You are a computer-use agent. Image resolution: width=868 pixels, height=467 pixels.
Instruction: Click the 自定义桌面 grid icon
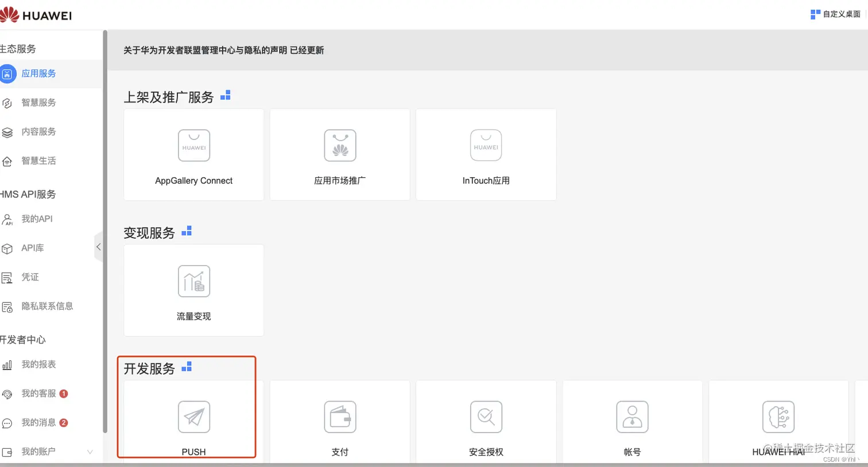815,14
